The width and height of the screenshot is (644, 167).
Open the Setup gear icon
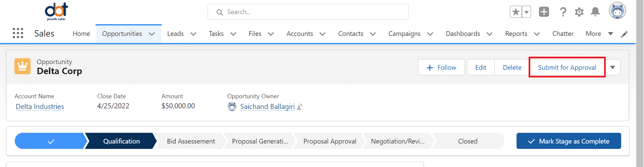[579, 12]
